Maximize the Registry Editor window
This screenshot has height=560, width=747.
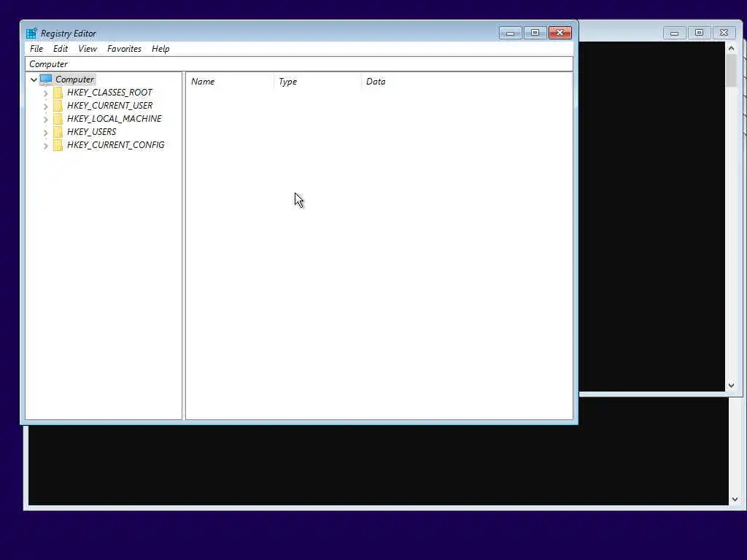pos(535,33)
